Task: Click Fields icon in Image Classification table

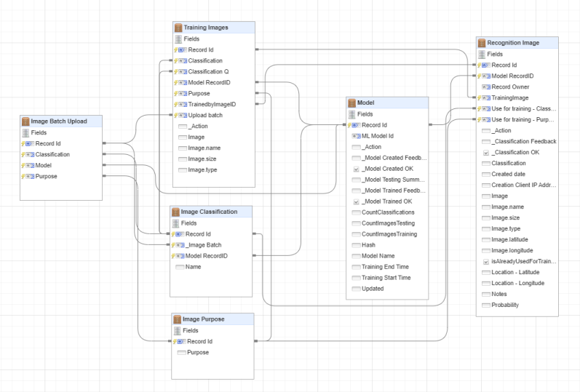Action: click(175, 223)
